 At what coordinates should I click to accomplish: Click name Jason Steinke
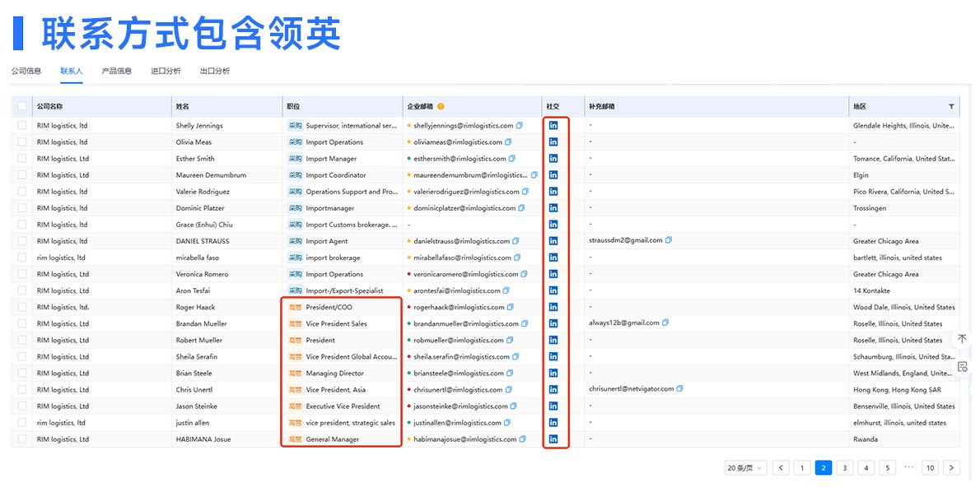[x=197, y=406]
